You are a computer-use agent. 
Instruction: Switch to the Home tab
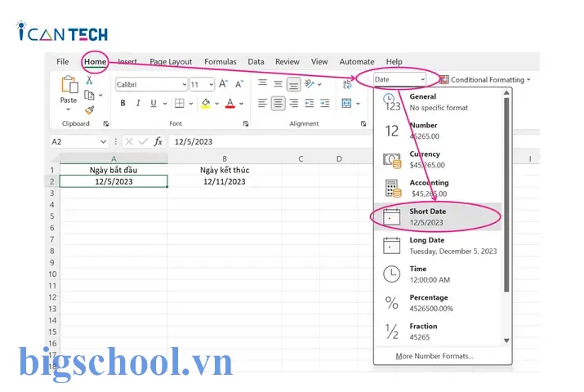click(95, 61)
